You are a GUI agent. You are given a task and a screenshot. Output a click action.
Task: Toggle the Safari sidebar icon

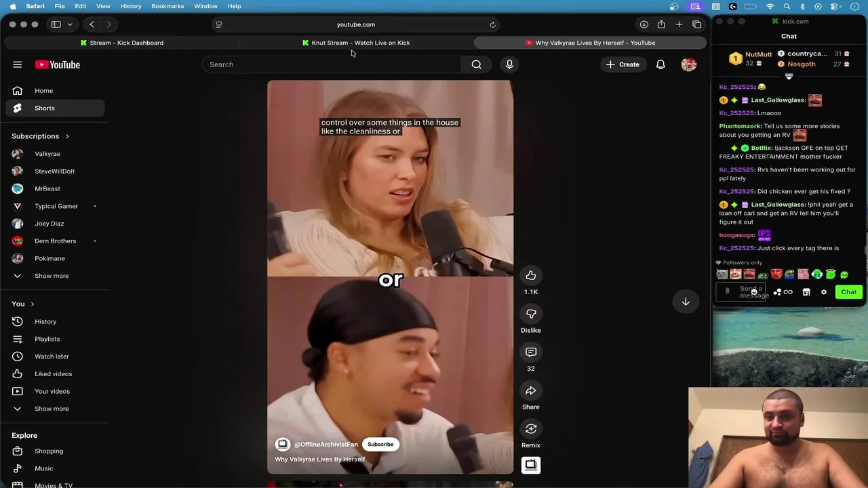56,24
